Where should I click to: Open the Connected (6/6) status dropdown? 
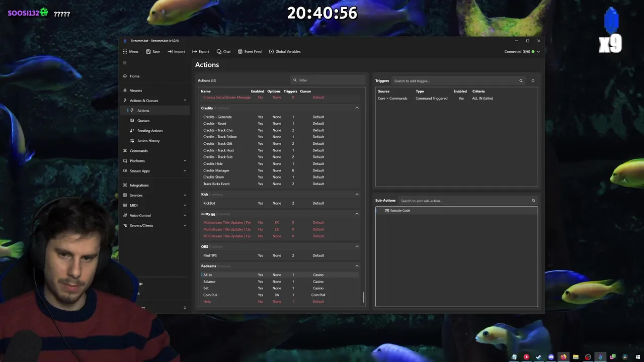point(522,51)
